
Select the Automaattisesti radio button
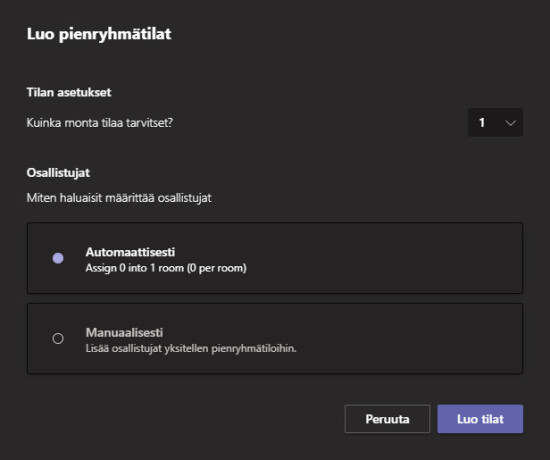tap(58, 258)
